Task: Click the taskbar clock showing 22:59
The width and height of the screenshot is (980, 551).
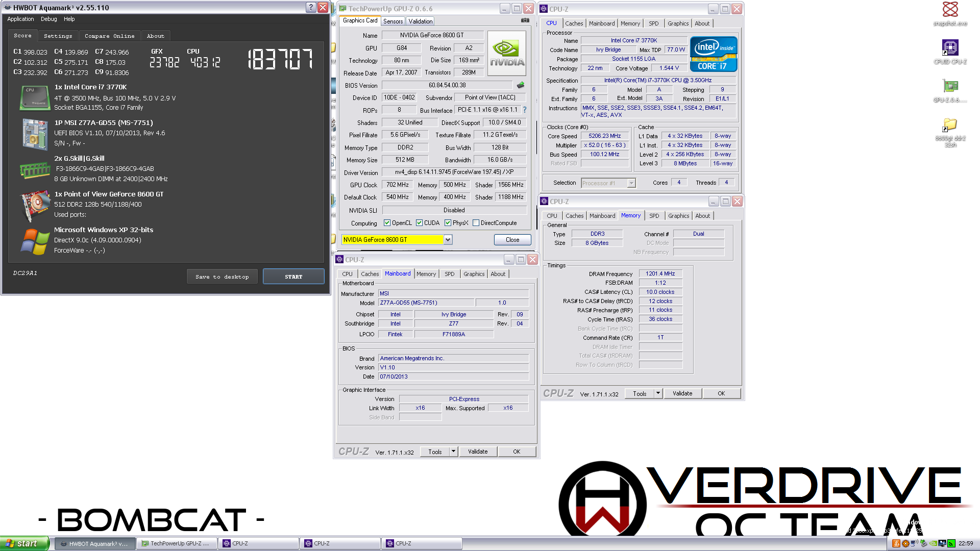Action: tap(966, 543)
